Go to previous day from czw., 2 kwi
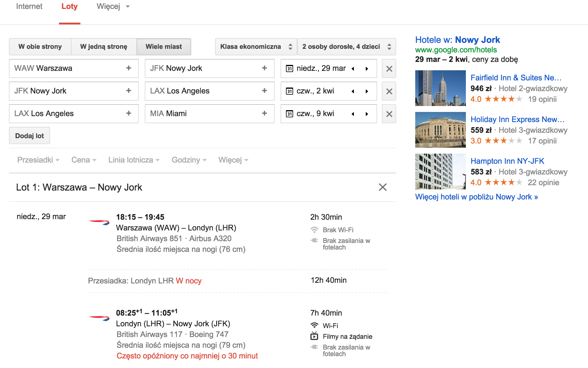The width and height of the screenshot is (588, 368). pos(353,91)
